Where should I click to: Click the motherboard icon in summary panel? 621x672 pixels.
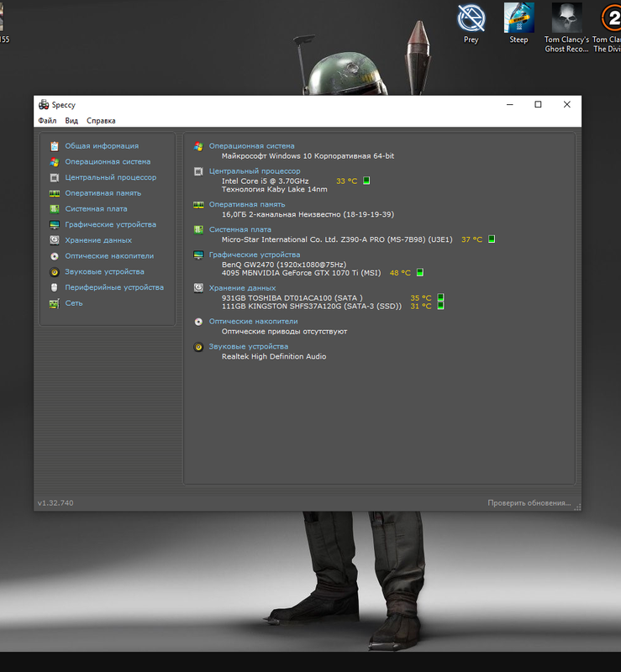198,229
